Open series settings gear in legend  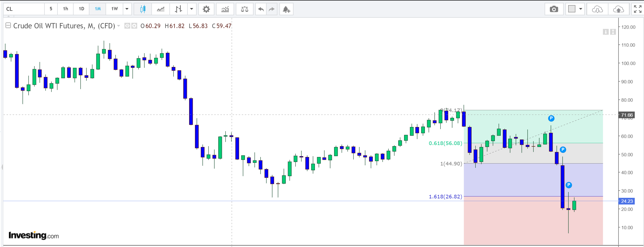[x=134, y=26]
